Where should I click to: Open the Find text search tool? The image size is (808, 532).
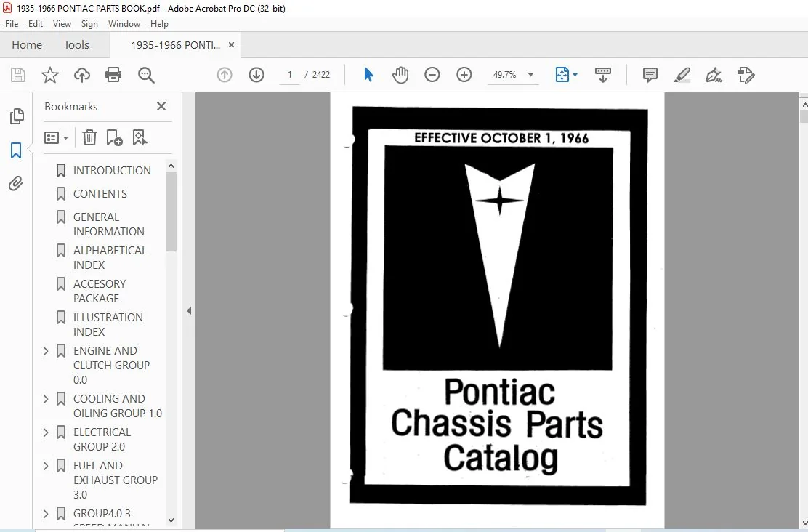[146, 75]
